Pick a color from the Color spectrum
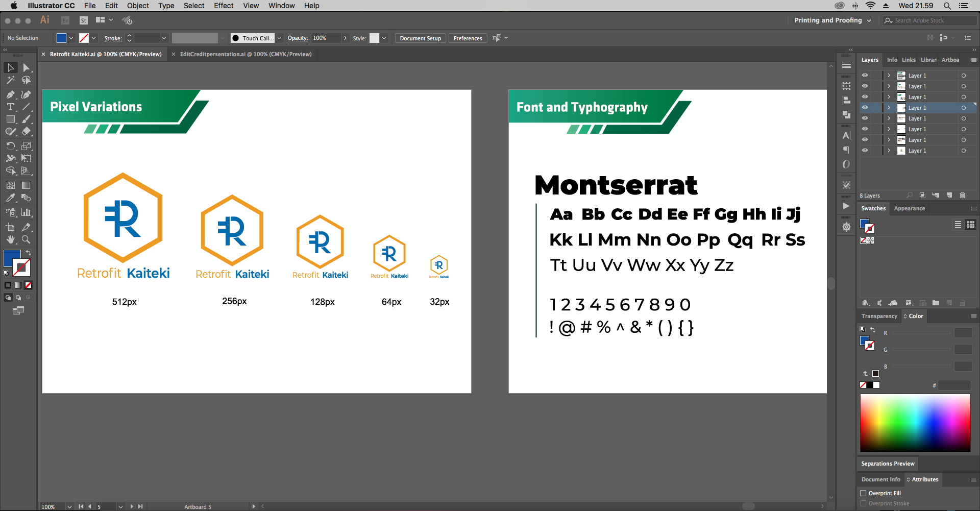The image size is (980, 511). pos(915,423)
